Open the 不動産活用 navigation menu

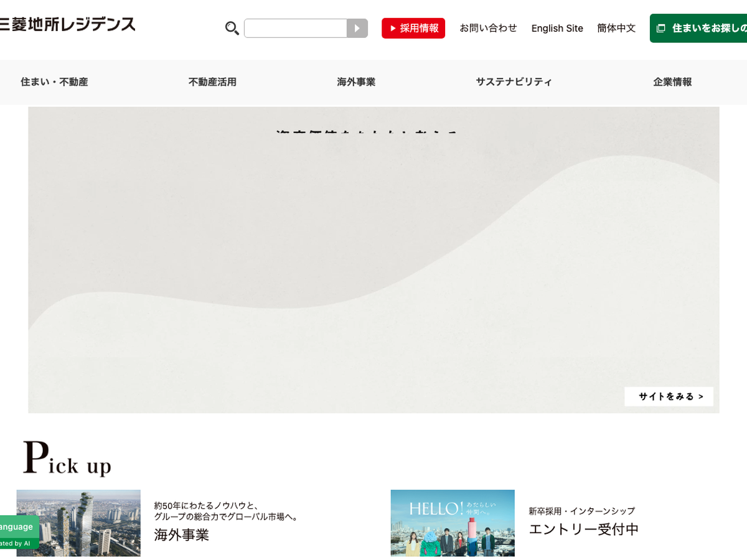(x=212, y=82)
